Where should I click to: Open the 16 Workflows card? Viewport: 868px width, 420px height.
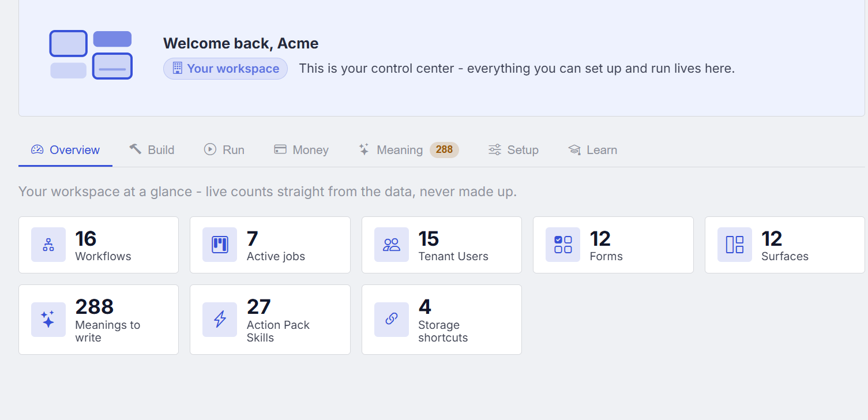coord(99,245)
